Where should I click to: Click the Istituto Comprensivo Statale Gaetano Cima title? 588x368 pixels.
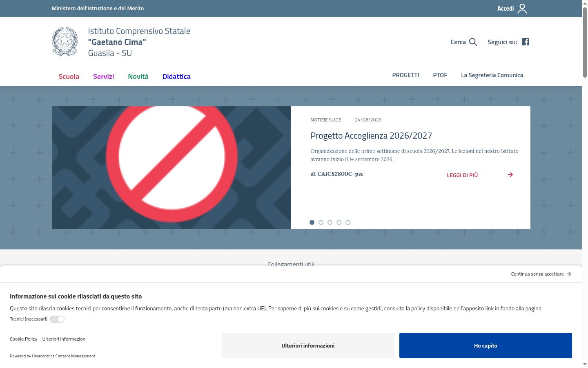tap(139, 42)
